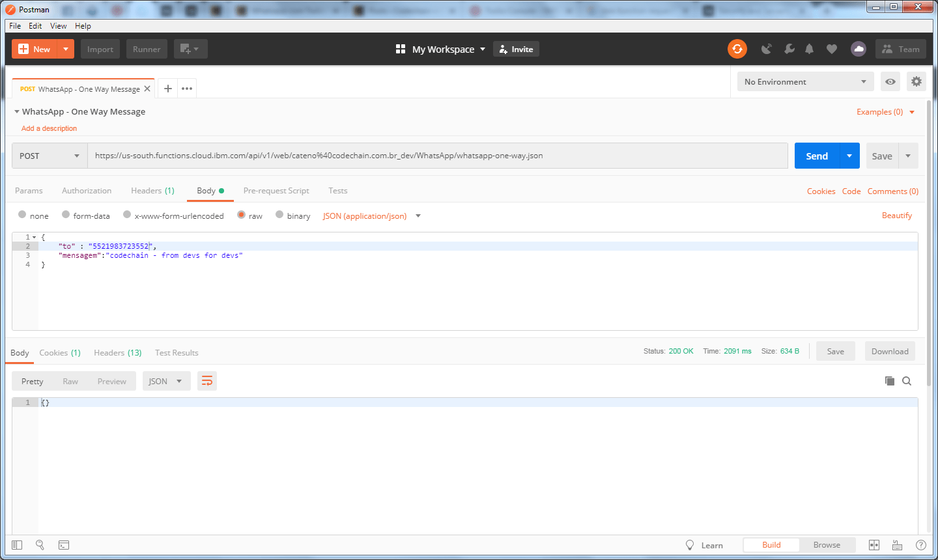Viewport: 938px width, 560px height.
Task: Open the Pre-request Script tab
Action: pos(276,191)
